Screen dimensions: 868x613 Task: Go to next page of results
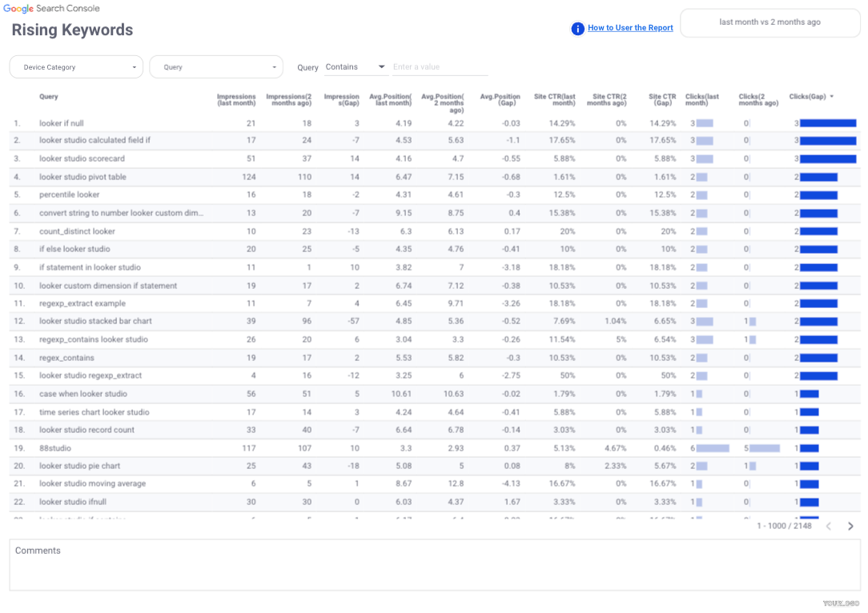[x=850, y=526]
